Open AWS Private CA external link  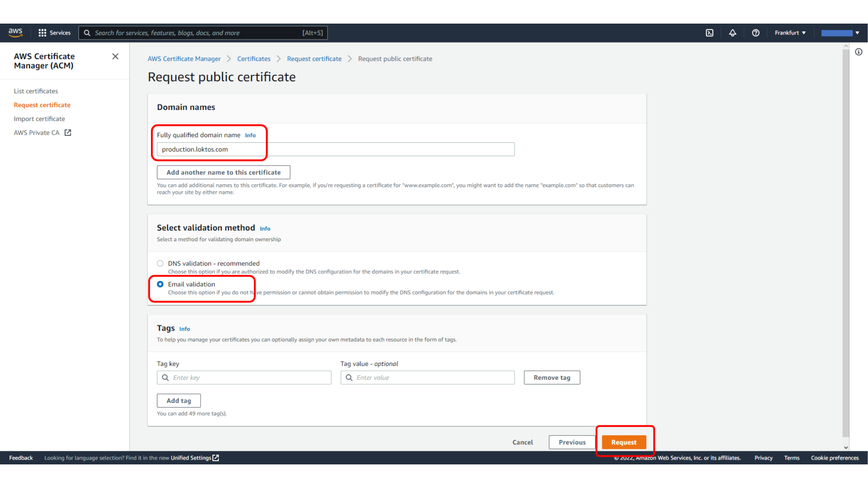pyautogui.click(x=42, y=133)
